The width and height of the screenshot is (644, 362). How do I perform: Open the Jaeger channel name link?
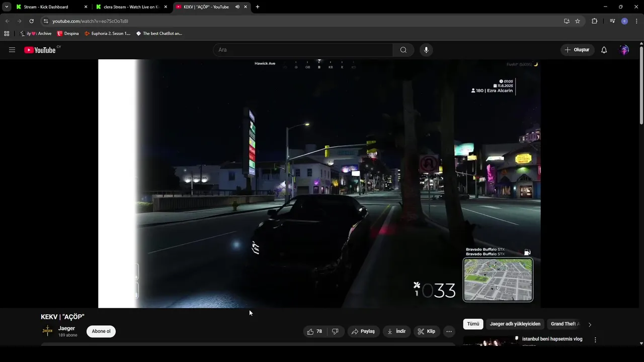point(66,328)
